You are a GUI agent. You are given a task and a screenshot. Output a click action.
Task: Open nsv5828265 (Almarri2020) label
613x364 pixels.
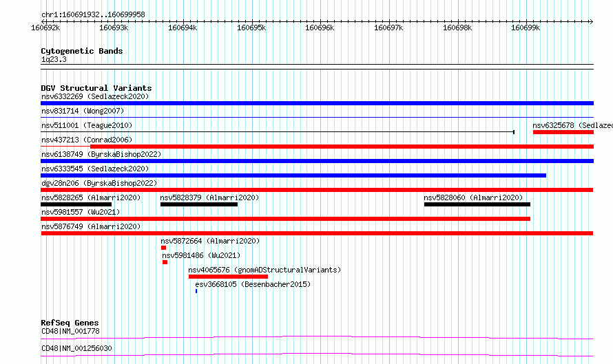91,197
